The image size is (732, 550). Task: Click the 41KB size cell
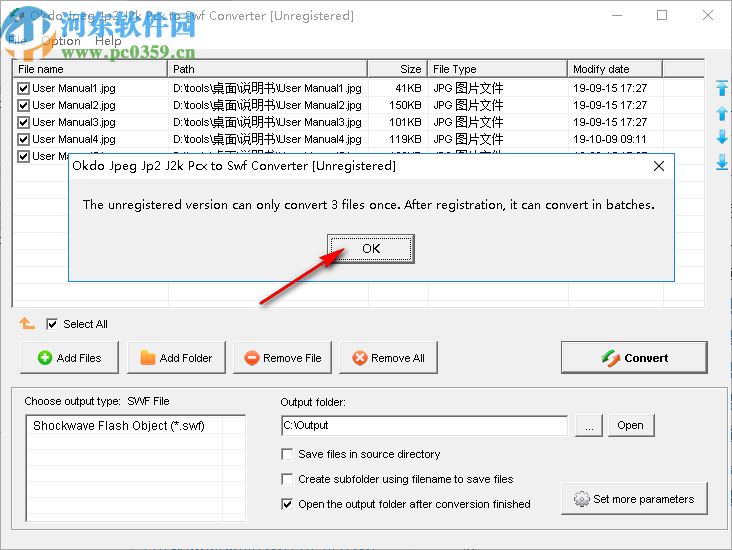408,88
